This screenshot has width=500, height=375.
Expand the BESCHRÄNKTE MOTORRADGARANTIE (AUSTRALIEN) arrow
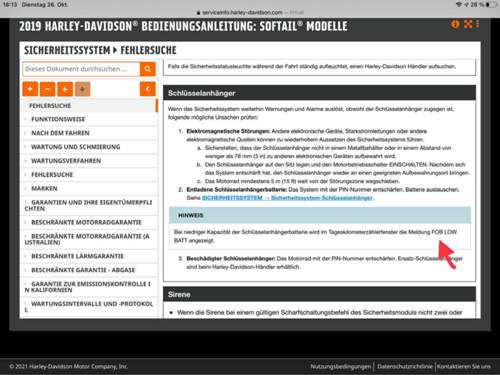point(26,236)
